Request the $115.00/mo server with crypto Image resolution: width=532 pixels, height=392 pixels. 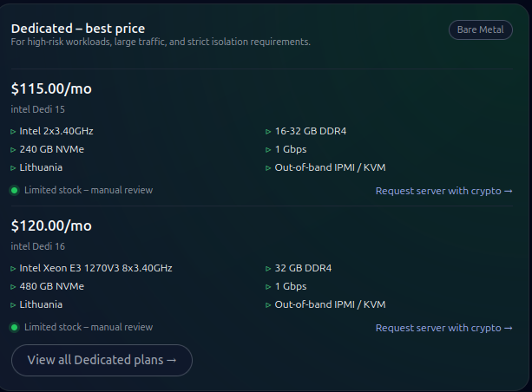tap(443, 191)
